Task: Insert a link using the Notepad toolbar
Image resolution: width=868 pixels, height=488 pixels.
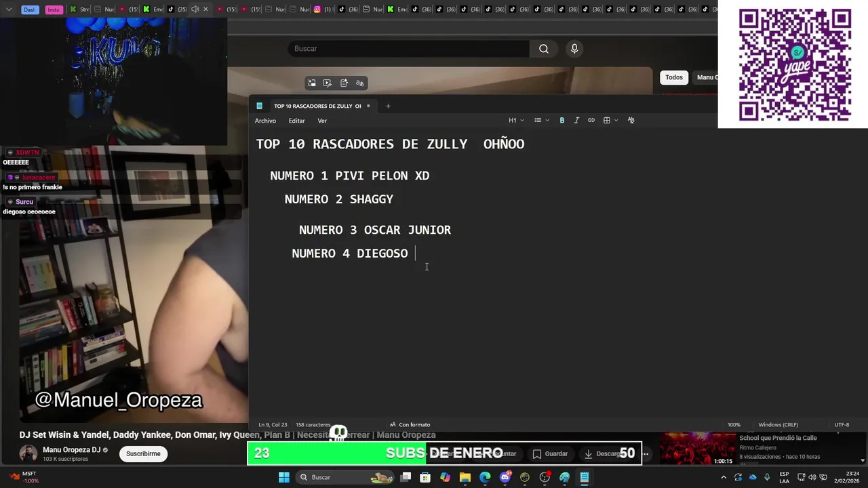Action: click(591, 120)
